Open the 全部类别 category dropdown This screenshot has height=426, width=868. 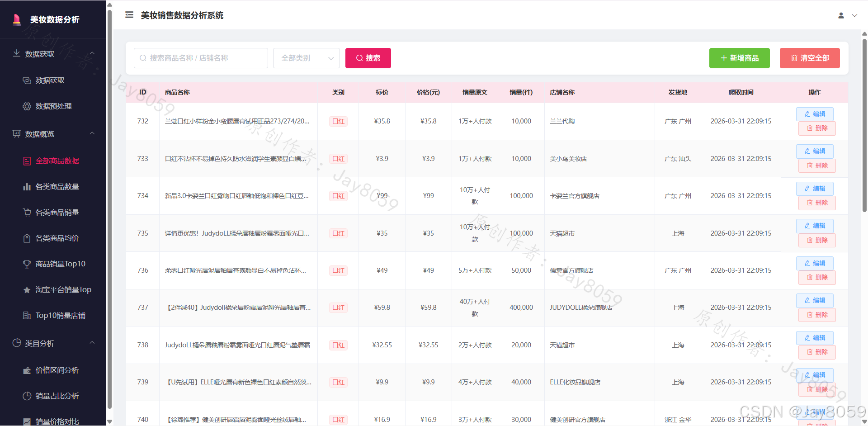(307, 58)
